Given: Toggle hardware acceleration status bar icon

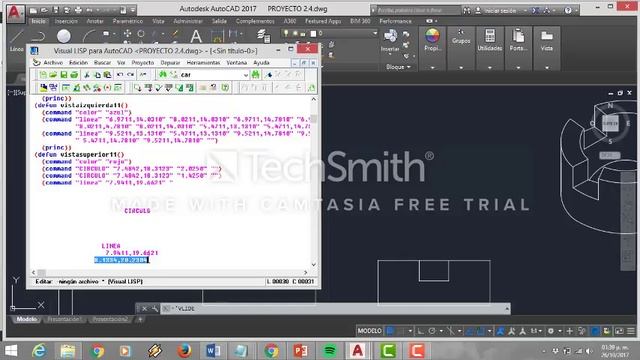Looking at the screenshot, I should 596,331.
